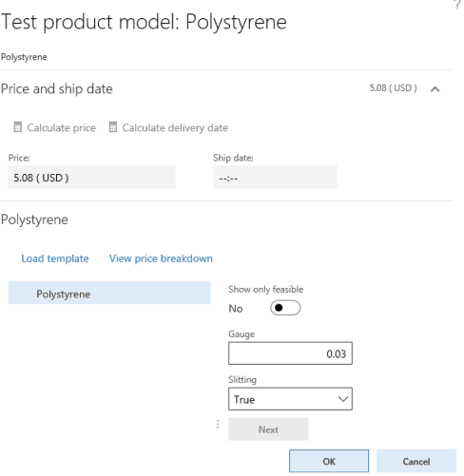
Task: Click the Calculate price calculator icon
Action: pyautogui.click(x=18, y=127)
